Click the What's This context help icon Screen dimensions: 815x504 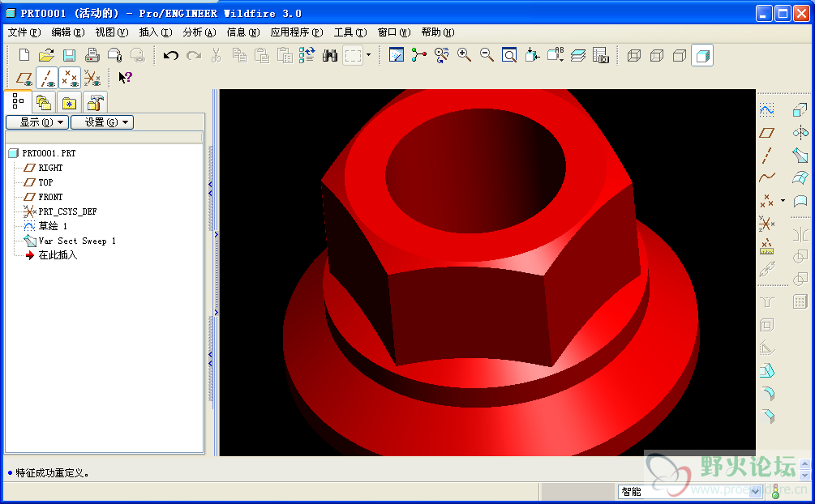(125, 78)
